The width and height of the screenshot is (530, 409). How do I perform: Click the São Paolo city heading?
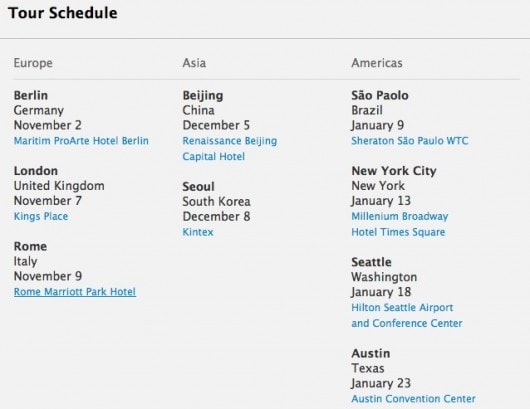pos(380,95)
